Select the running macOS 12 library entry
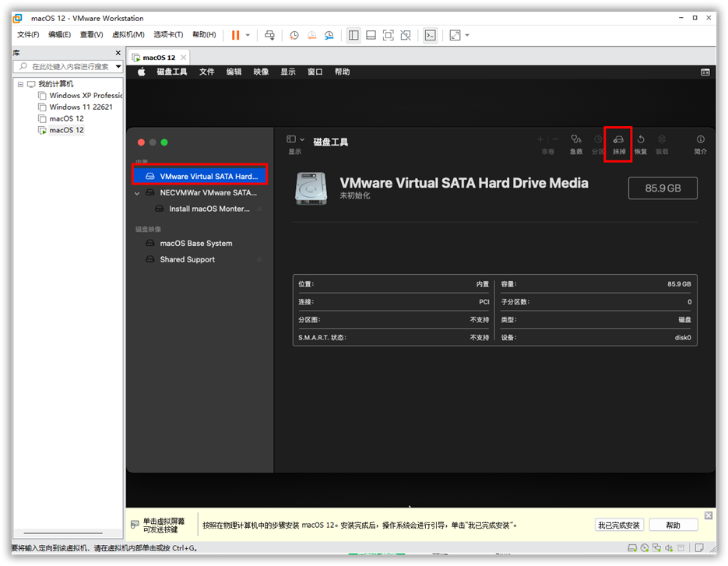728x566 pixels. click(61, 131)
